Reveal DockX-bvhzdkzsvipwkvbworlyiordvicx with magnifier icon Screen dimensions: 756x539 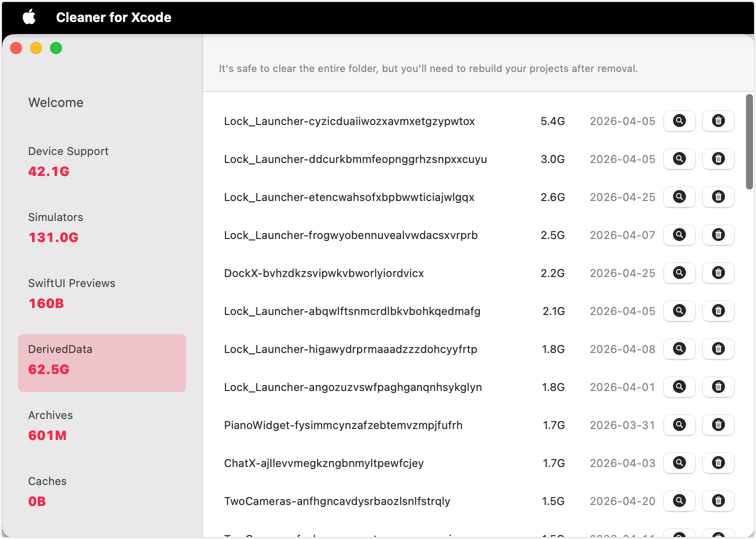click(679, 273)
